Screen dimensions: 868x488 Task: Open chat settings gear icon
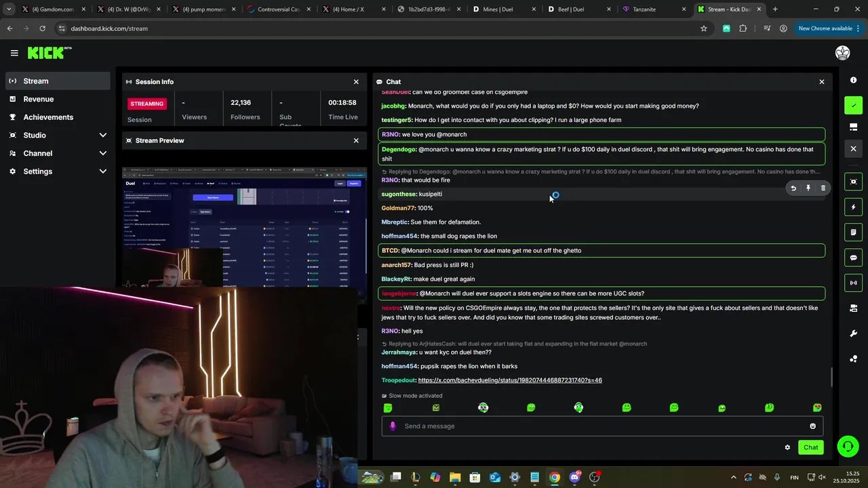pos(787,447)
